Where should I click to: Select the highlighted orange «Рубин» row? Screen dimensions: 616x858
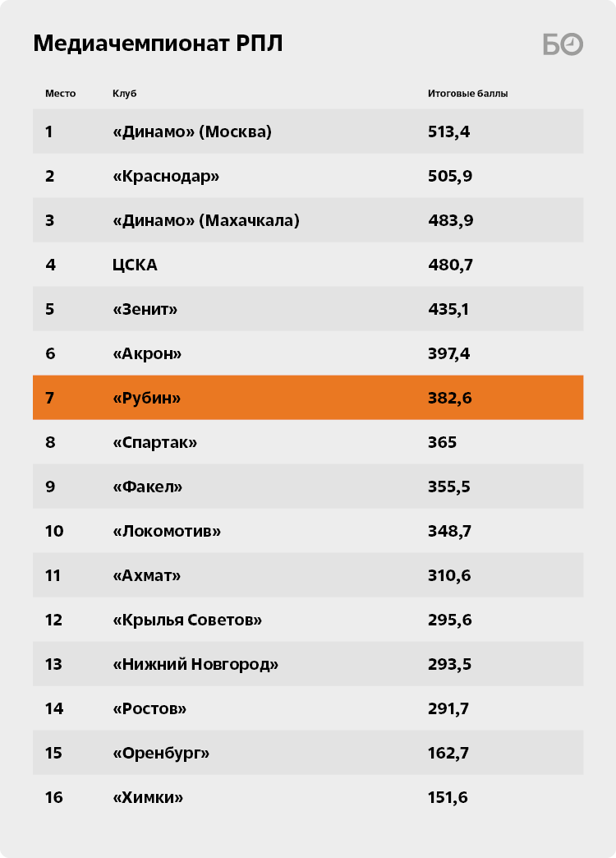[x=308, y=398]
